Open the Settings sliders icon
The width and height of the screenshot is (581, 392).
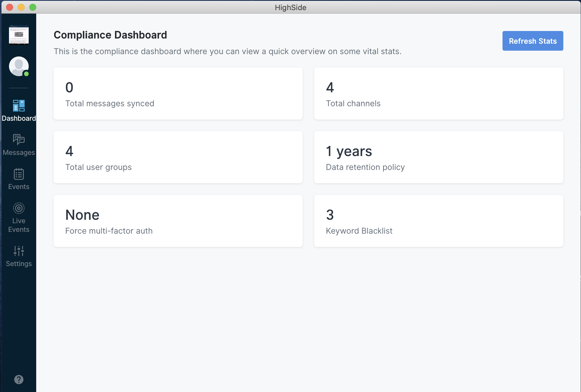pos(19,251)
